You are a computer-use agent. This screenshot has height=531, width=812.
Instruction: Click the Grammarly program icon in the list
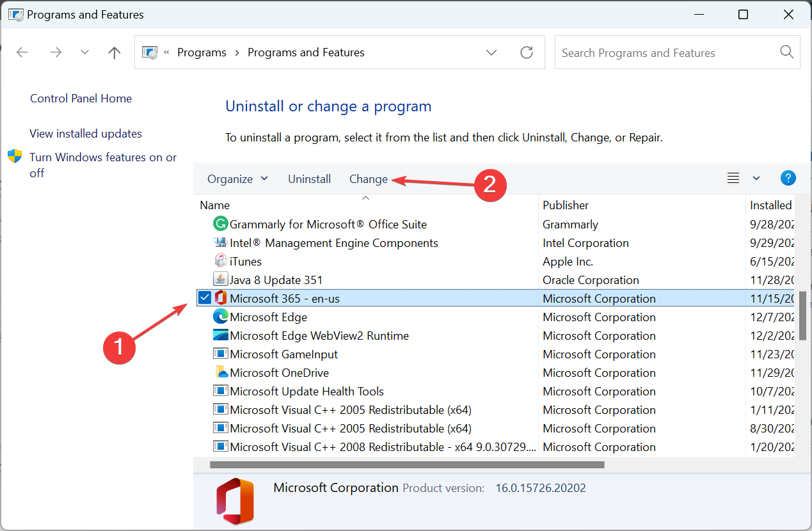pyautogui.click(x=220, y=224)
